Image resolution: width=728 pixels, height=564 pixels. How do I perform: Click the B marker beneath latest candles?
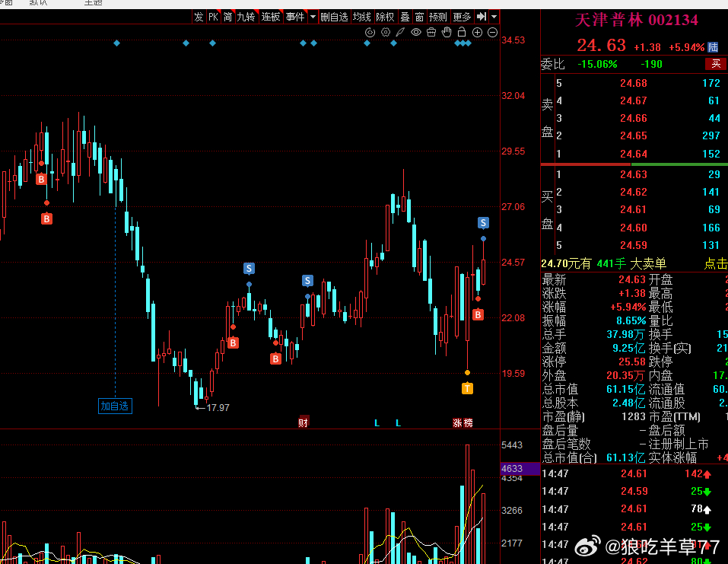click(478, 315)
